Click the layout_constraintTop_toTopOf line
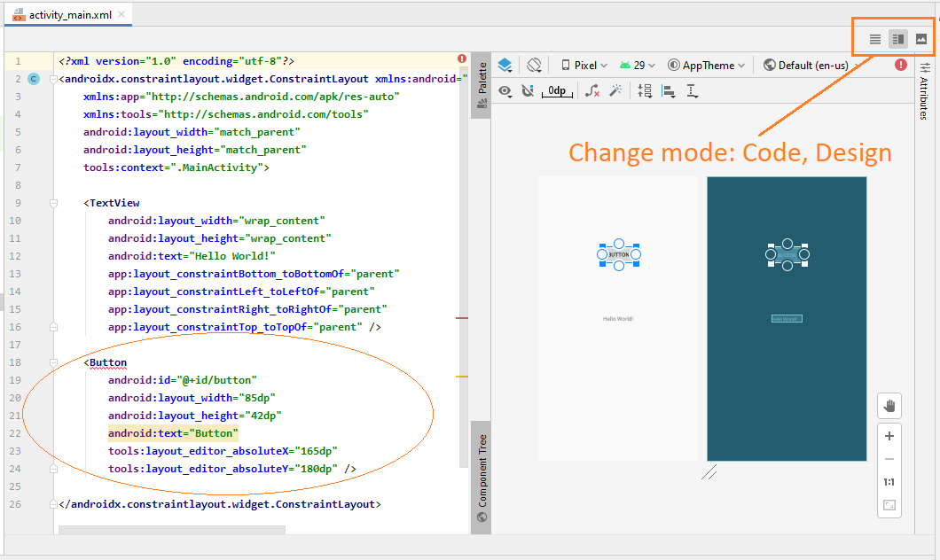Screen dimensions: 940x560 click(245, 327)
